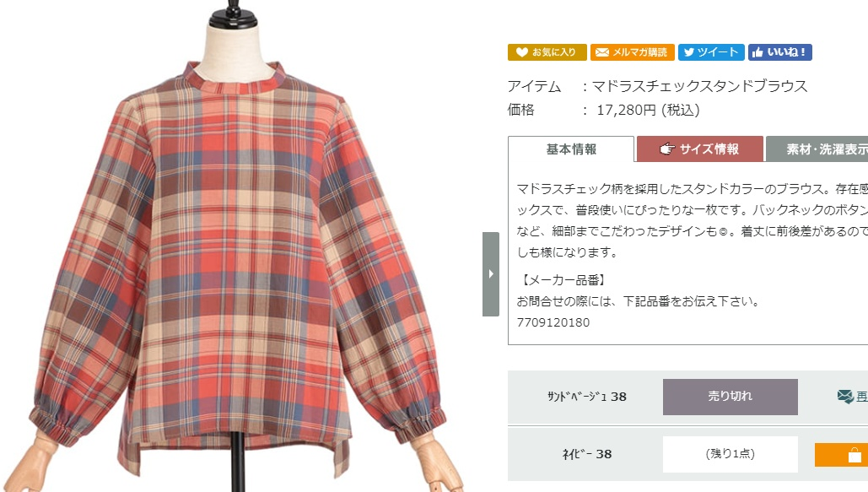Like the item with いいね! button
The height and width of the screenshot is (492, 868).
pos(780,52)
